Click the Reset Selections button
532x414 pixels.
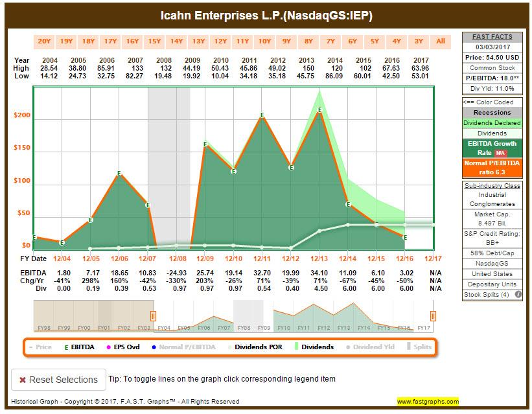tap(59, 380)
